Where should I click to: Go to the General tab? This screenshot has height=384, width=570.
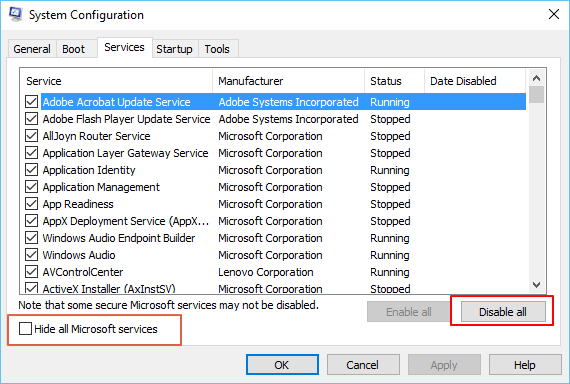[x=32, y=49]
